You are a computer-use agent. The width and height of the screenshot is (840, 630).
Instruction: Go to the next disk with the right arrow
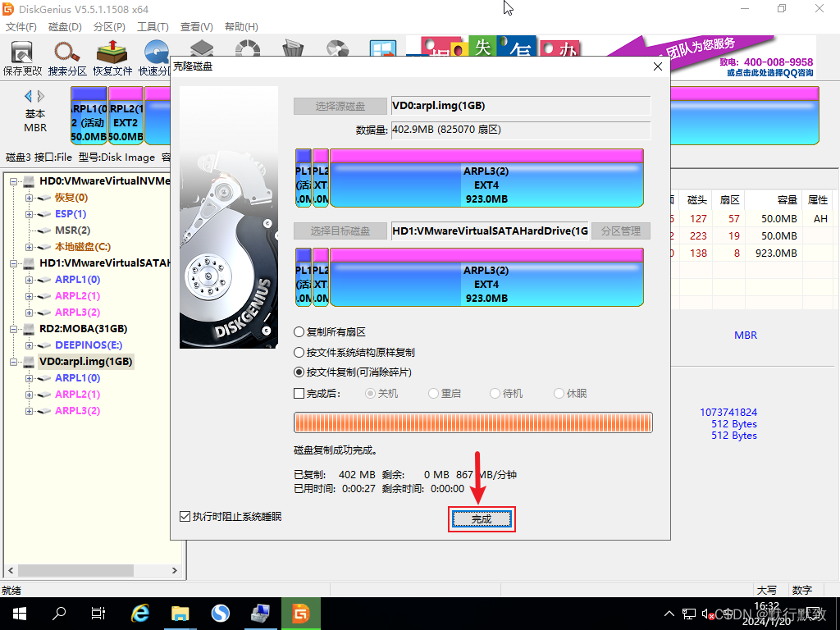pos(41,97)
